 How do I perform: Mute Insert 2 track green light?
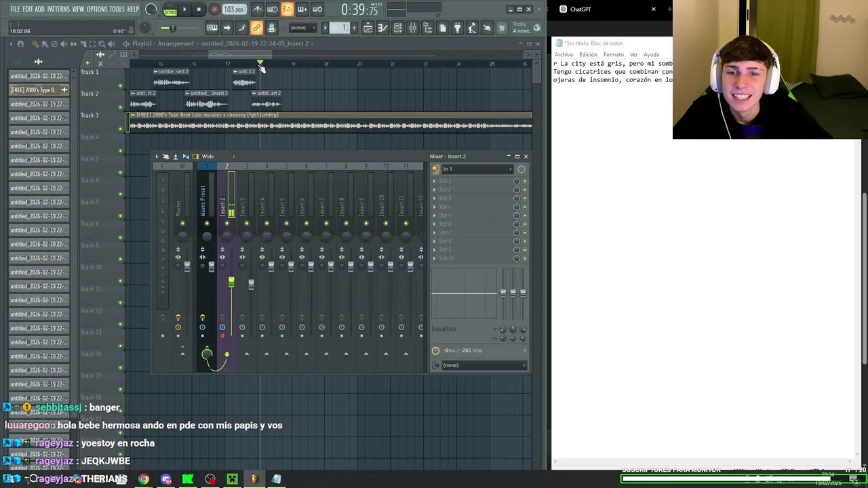point(226,223)
